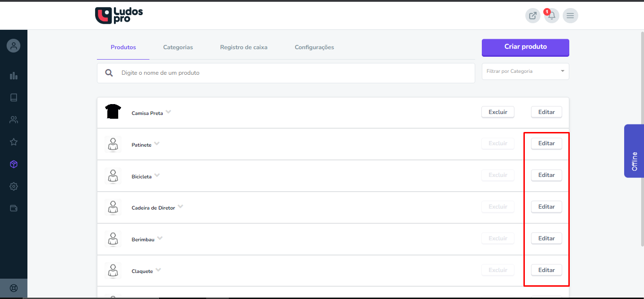
Task: Click the Cadeira de Diretor placeholder image
Action: [x=113, y=207]
